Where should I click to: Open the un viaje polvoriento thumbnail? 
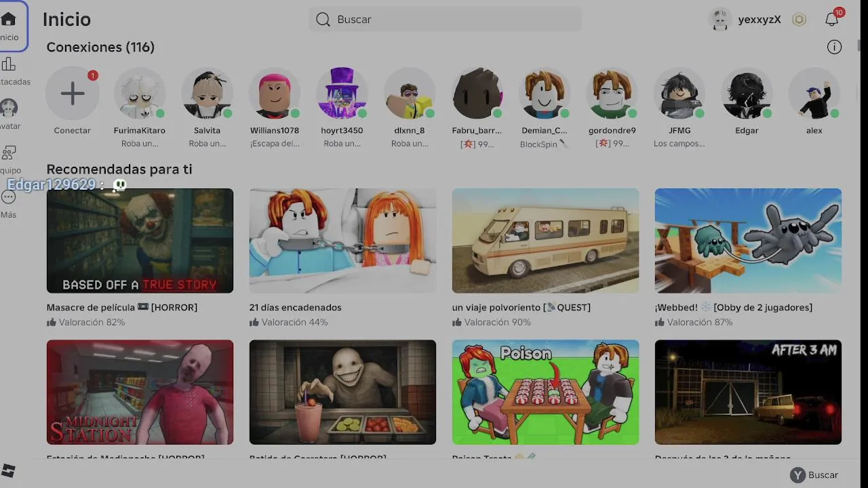pos(545,241)
